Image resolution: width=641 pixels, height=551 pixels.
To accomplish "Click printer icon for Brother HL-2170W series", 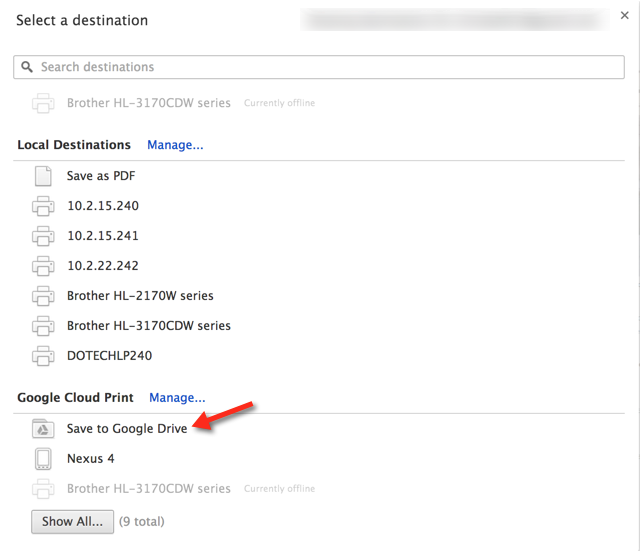I will point(43,296).
